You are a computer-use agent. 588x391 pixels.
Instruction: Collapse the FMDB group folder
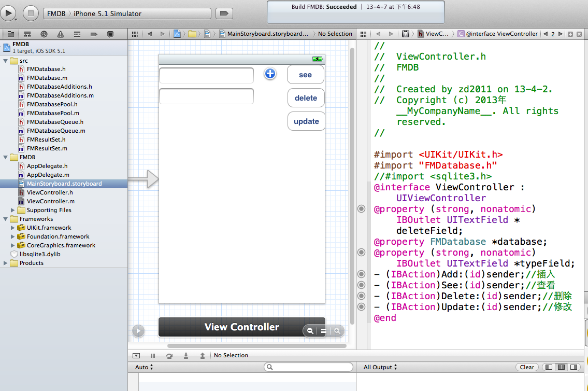tap(5, 157)
